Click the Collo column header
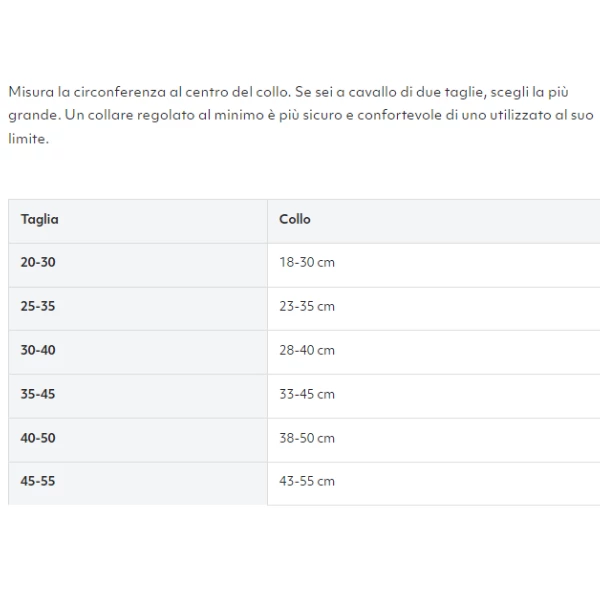 point(295,219)
